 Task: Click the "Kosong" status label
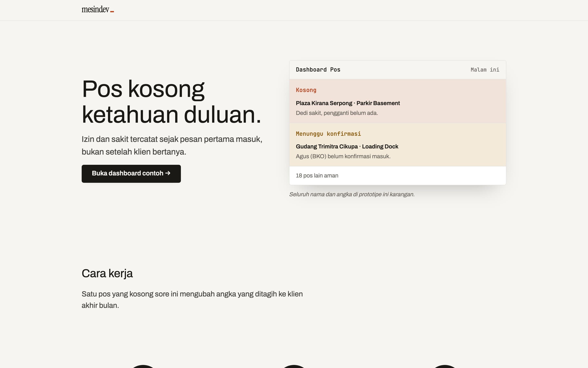tap(306, 90)
